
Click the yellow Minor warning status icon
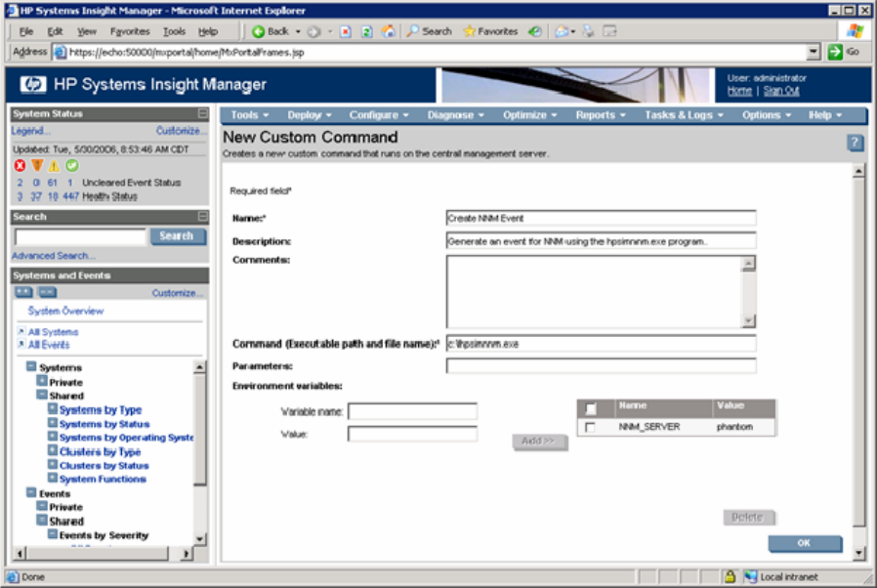[x=54, y=166]
